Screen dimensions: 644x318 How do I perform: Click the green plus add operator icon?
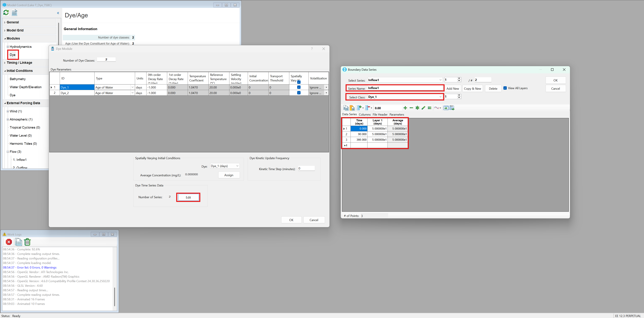[405, 108]
